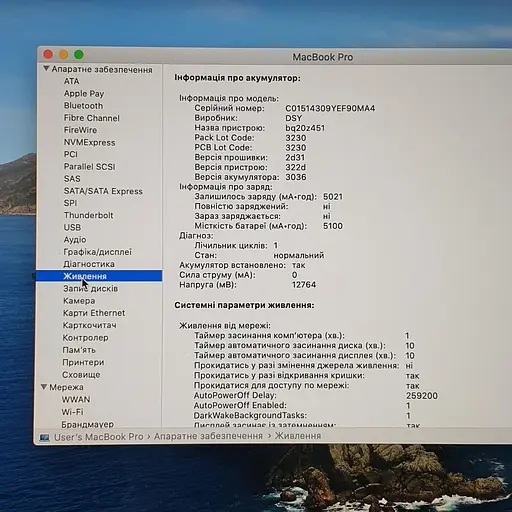Select the highlighted Живлення entry

(x=99, y=276)
